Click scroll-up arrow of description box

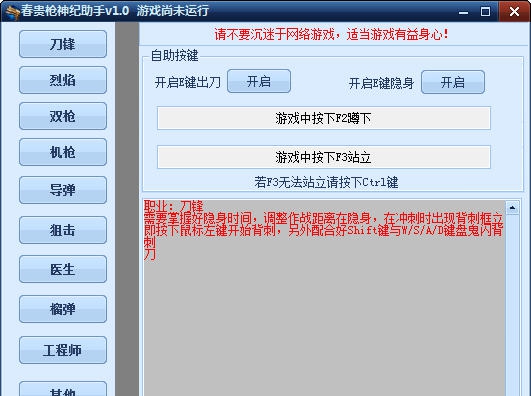512,207
